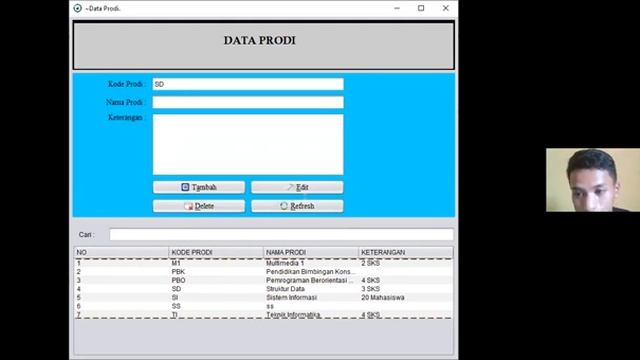The width and height of the screenshot is (640, 360).
Task: Select the Pemrograman Berorientasi row cell
Action: [311, 280]
